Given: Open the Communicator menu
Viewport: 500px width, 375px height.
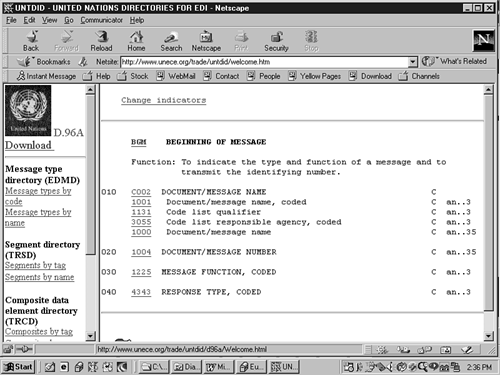Looking at the screenshot, I should [101, 20].
